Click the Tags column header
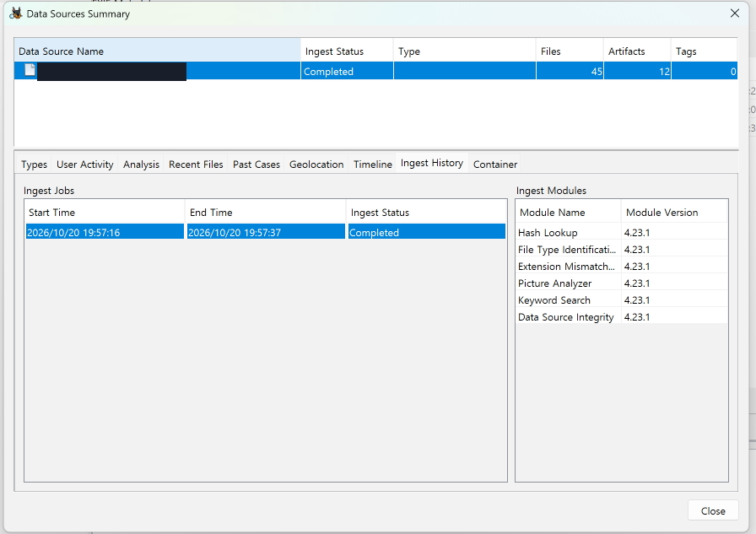 [x=705, y=51]
